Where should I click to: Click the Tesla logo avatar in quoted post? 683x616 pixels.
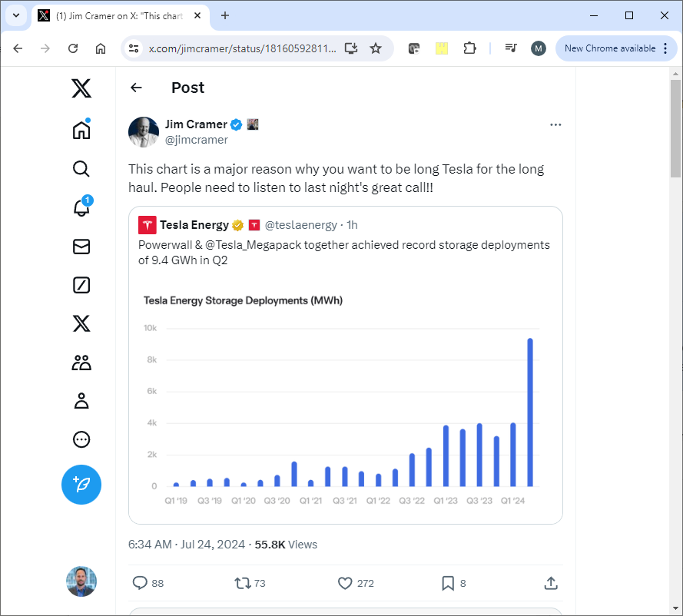click(148, 225)
